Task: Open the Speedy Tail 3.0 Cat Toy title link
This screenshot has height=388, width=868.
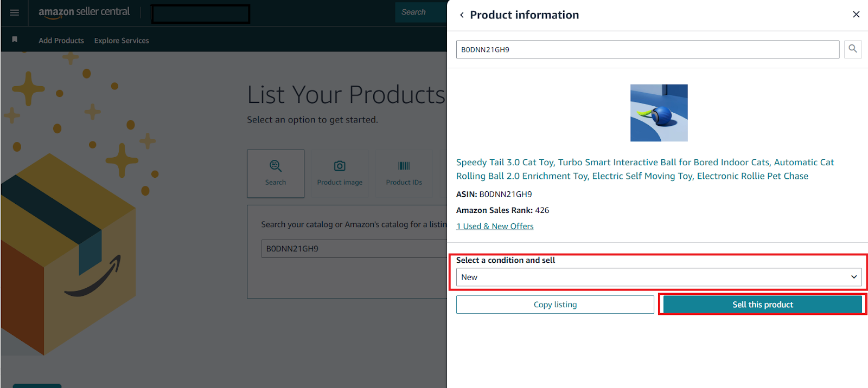Action: (645, 169)
